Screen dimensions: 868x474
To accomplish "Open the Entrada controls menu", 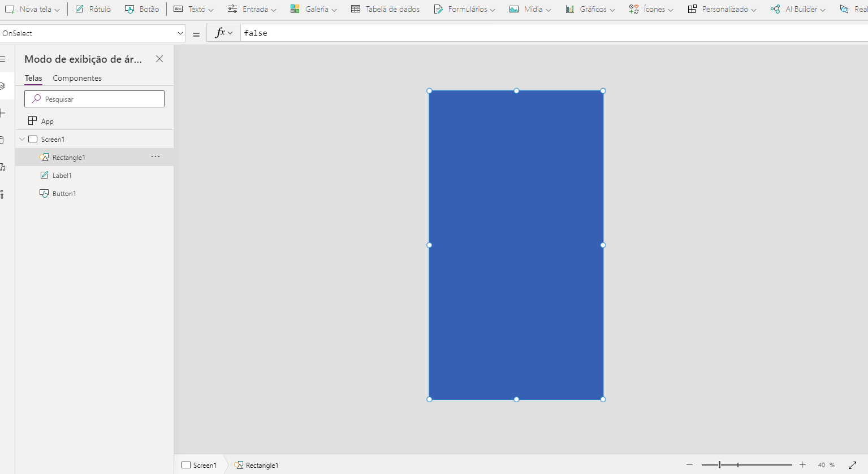I will [252, 9].
